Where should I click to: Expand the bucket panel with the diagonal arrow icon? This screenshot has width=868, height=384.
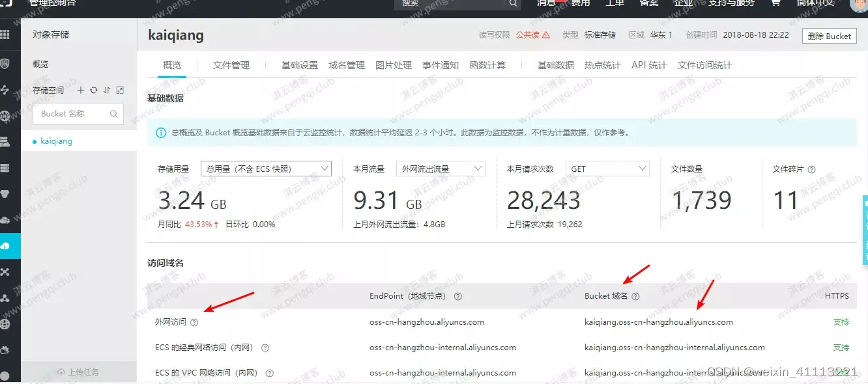point(121,90)
